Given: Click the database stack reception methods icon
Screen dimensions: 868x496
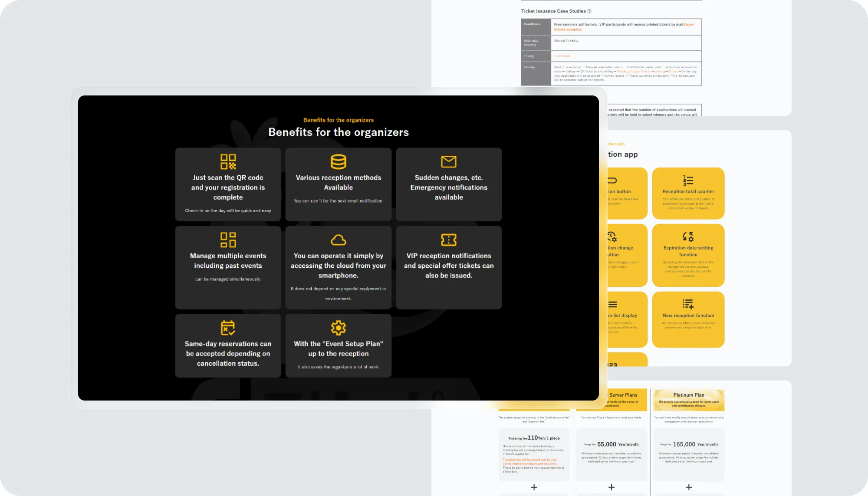Looking at the screenshot, I should (338, 162).
